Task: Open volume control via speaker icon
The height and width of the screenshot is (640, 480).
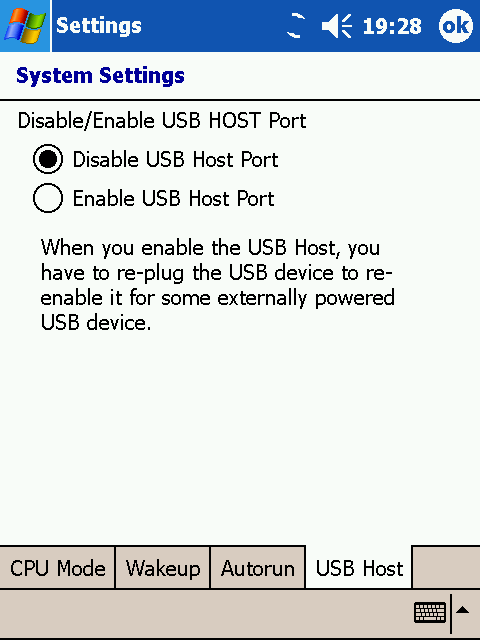Action: click(x=337, y=26)
